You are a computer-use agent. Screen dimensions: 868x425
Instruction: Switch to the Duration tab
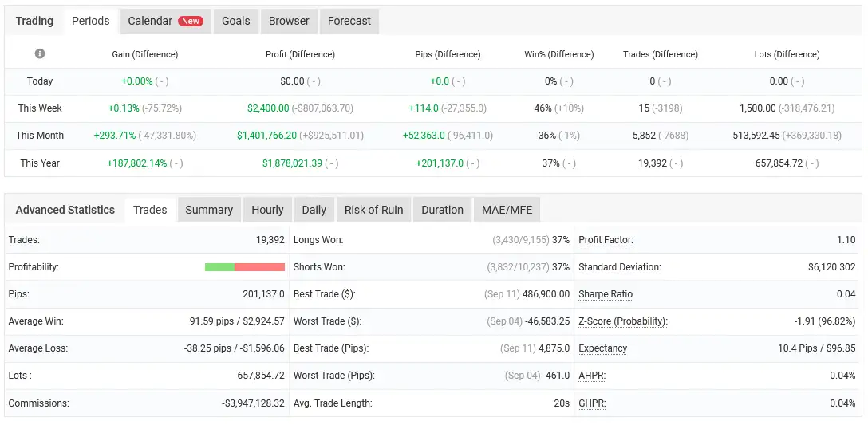[442, 210]
